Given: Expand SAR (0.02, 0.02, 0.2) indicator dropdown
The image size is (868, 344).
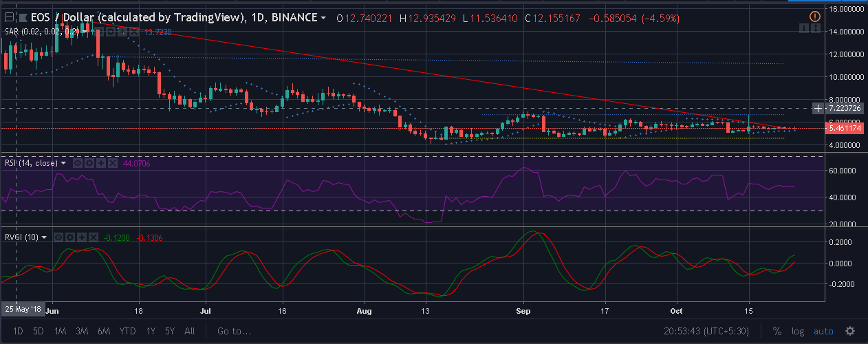Looking at the screenshot, I should click(x=85, y=32).
